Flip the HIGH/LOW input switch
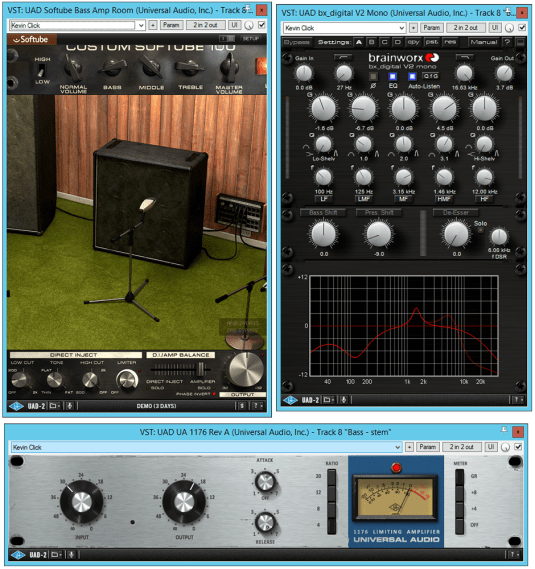535x569 pixels. 42,71
